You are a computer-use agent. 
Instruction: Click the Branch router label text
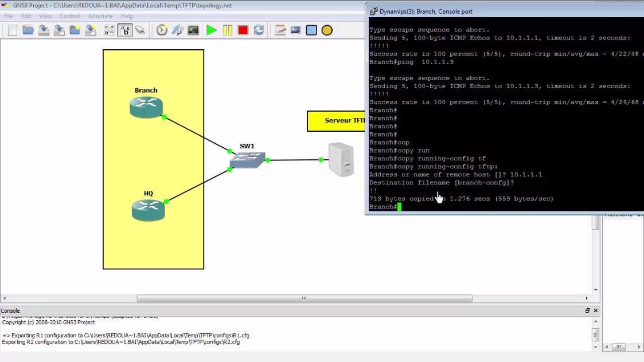146,91
